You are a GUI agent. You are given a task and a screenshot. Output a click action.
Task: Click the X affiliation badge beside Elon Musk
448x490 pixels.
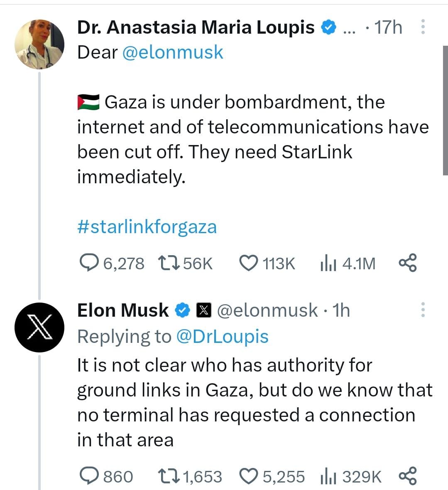coord(203,310)
